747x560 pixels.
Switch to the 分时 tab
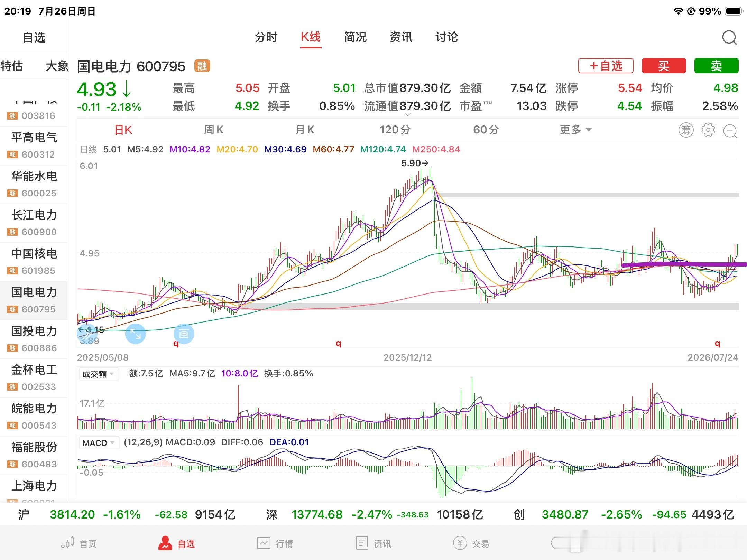coord(266,37)
